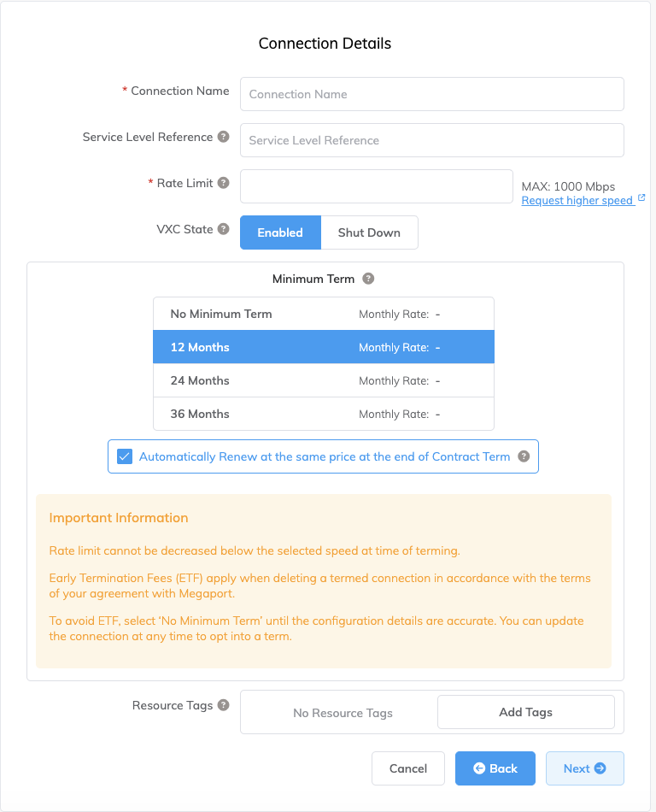Select No Minimum Term
This screenshot has width=656, height=812.
324,313
